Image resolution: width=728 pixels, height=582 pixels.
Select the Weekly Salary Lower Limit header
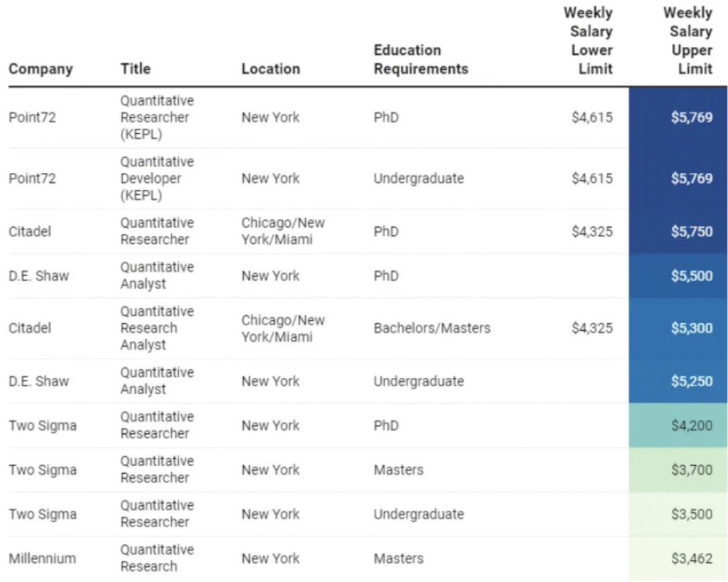tap(588, 41)
